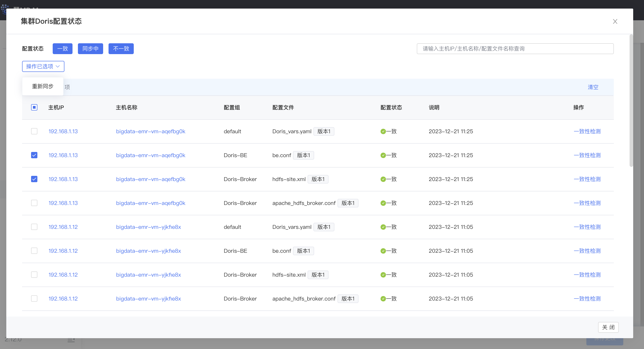
Task: Open hostname bigdata-emr-vm-yjkfie8x in be.conf row
Action: tap(148, 251)
